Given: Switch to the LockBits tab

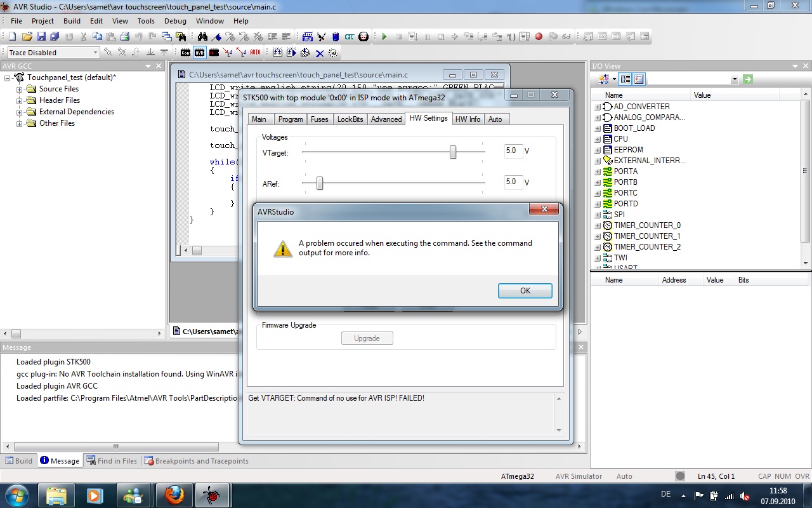Looking at the screenshot, I should (350, 119).
